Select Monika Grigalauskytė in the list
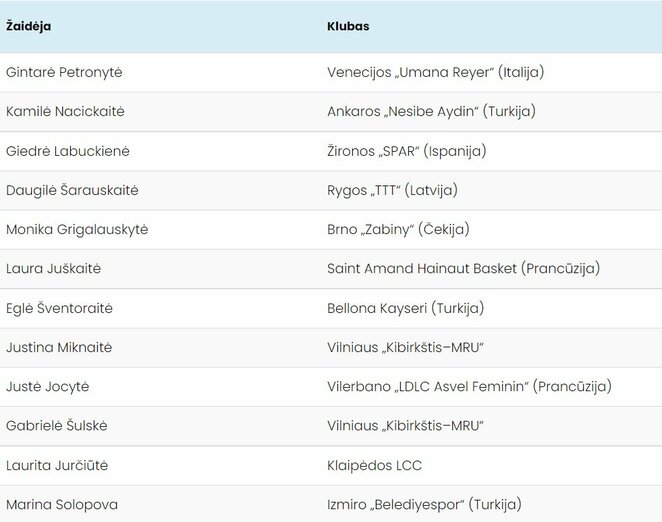 tap(77, 229)
